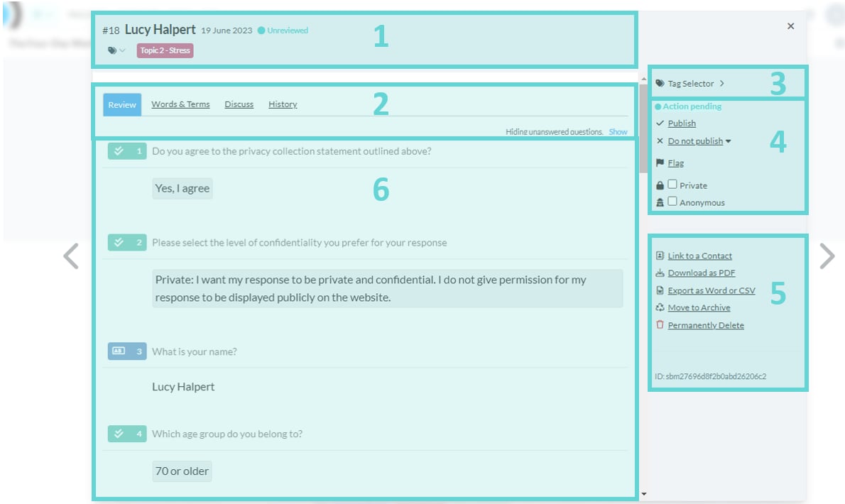This screenshot has height=504, width=845.
Task: Open the Words & Terms tab
Action: click(180, 104)
